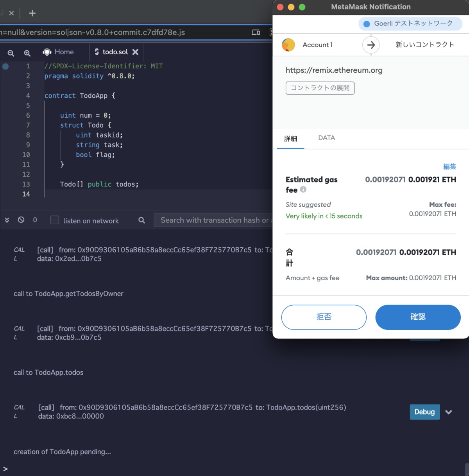Click the Account 1 name label

click(317, 45)
